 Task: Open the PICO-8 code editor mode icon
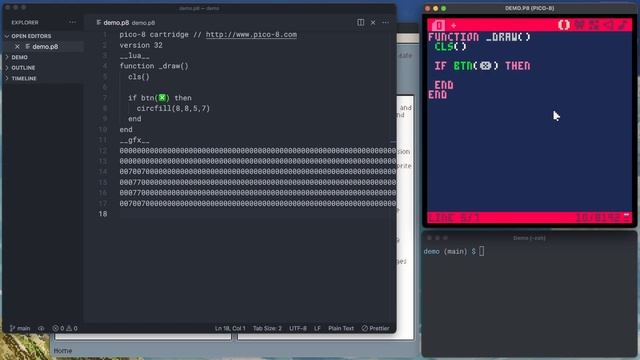pos(564,25)
